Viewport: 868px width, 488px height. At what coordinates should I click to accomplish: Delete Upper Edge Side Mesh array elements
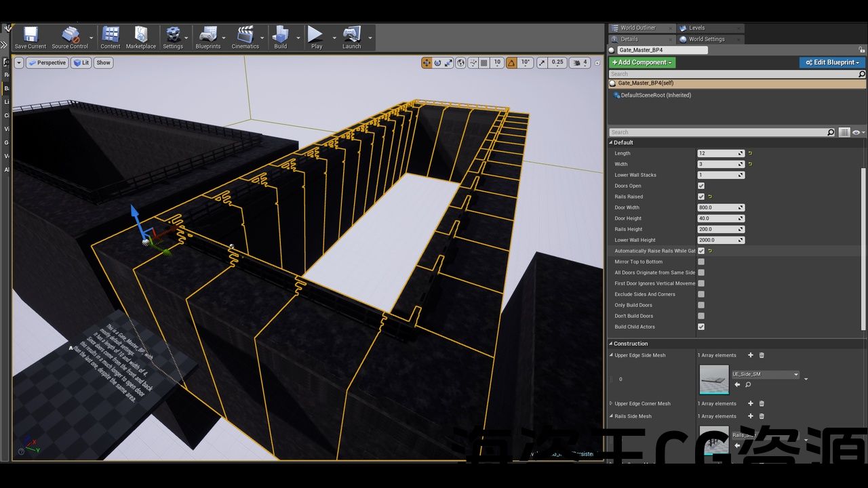pyautogui.click(x=762, y=355)
